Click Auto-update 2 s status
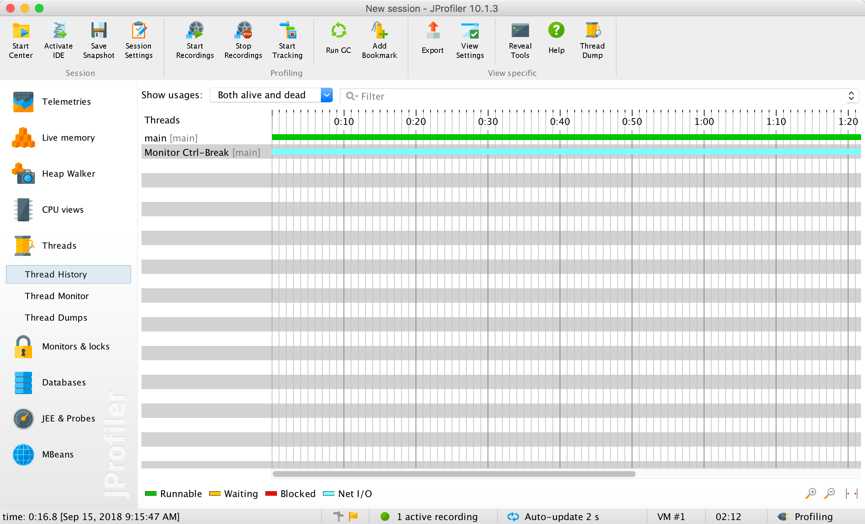Viewport: 865px width, 524px height. (553, 517)
